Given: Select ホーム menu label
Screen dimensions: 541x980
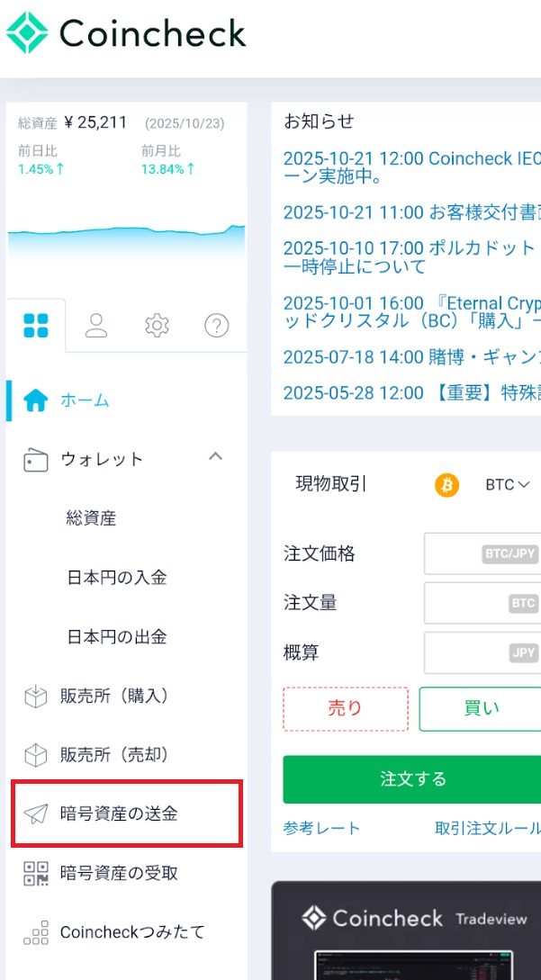Looking at the screenshot, I should coord(85,400).
